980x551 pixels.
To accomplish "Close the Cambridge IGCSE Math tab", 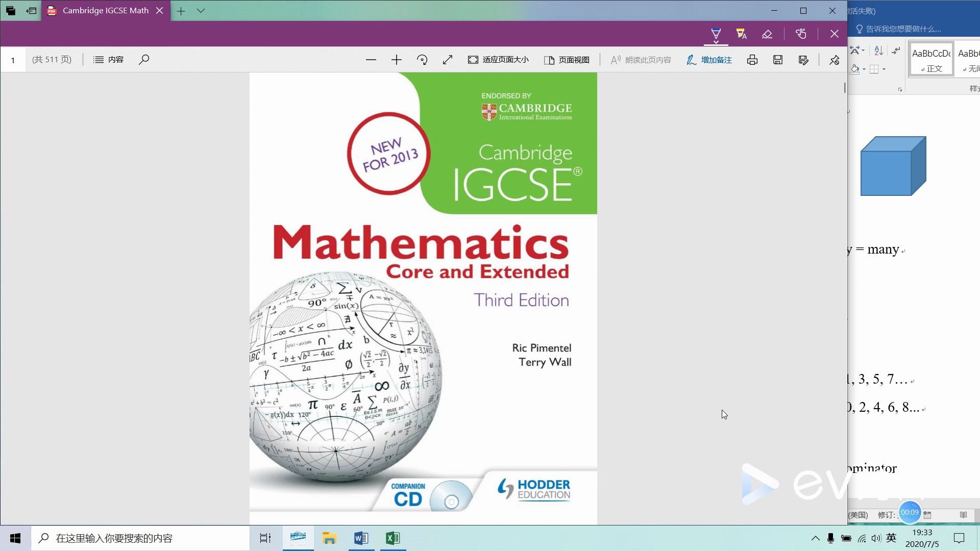I will pos(159,11).
